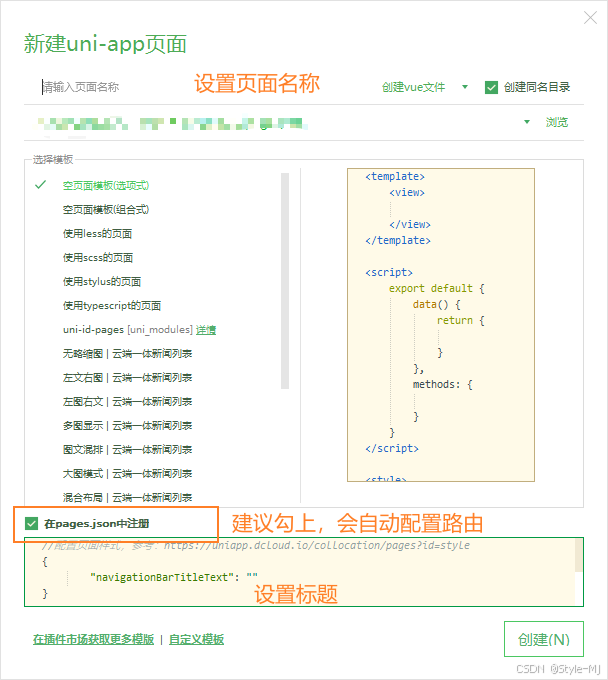Select 空页面模板(组合式) template

(x=106, y=209)
